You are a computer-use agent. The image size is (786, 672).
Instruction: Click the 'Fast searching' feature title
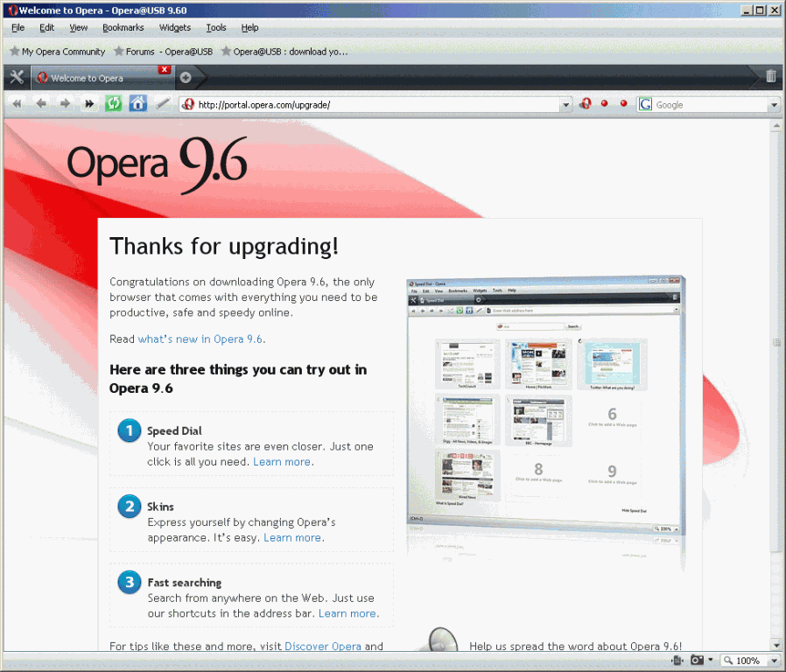click(185, 583)
